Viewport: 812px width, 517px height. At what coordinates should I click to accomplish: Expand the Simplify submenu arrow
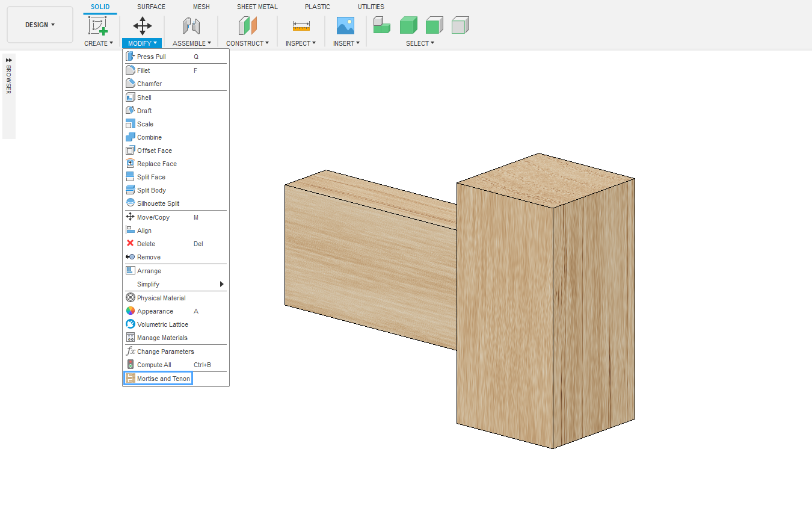[221, 284]
